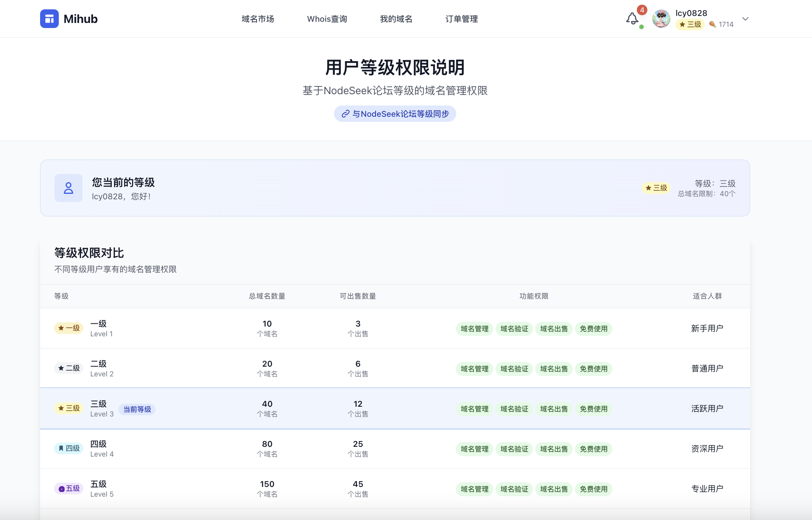
Task: Click the 二级 star level badge
Action: pos(69,368)
